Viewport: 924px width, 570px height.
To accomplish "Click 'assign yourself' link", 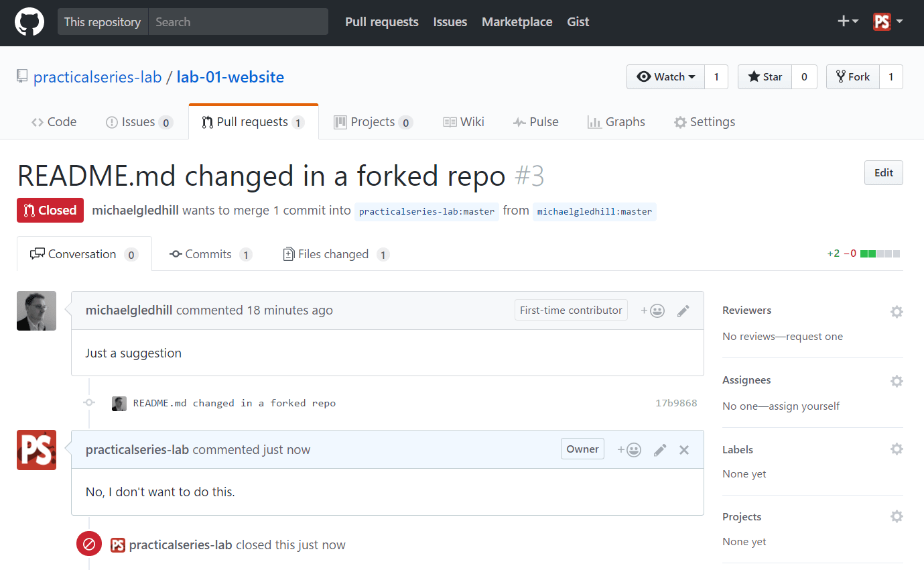I will (x=804, y=406).
